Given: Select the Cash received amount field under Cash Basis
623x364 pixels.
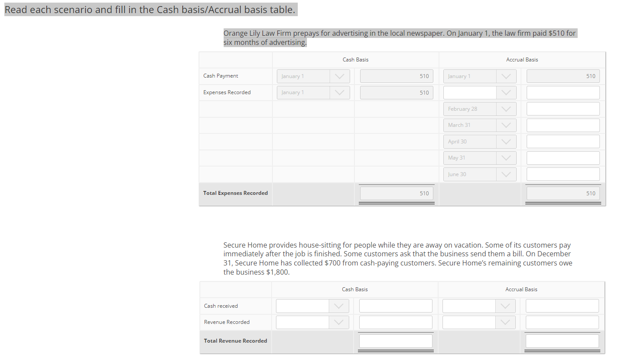Looking at the screenshot, I should [x=395, y=306].
